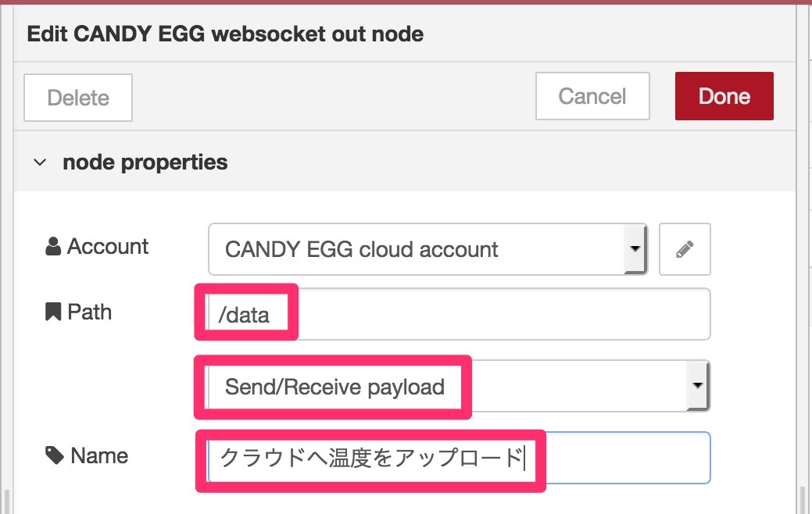Click the bookmark icon beside Path

click(x=53, y=312)
